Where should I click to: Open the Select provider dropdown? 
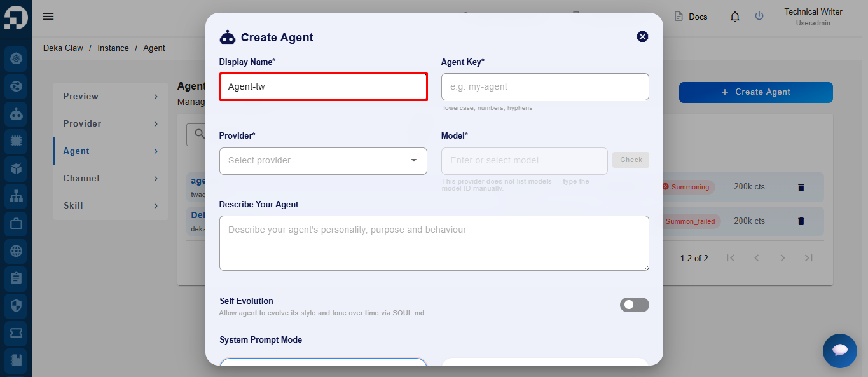tap(323, 161)
